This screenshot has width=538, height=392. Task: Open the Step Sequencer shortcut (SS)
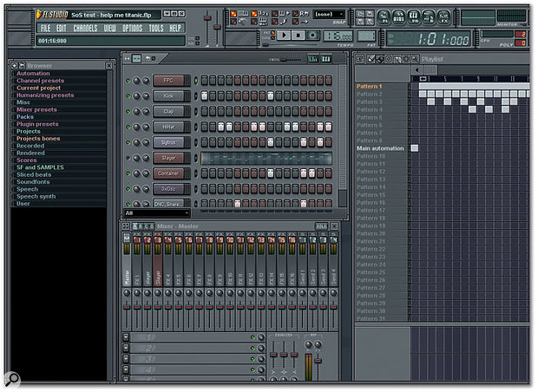(398, 16)
